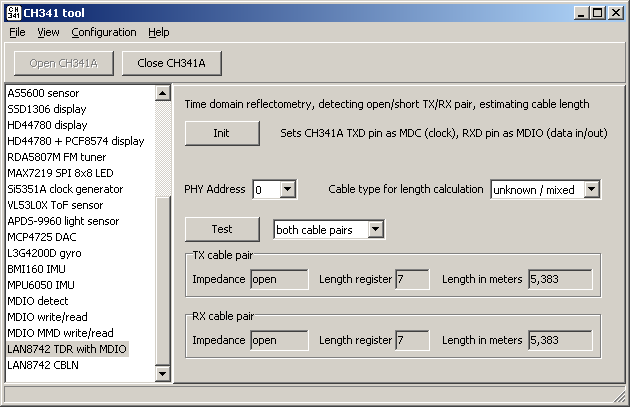Image resolution: width=630 pixels, height=407 pixels.
Task: Minimize the CH341 tool window
Action: pos(581,13)
